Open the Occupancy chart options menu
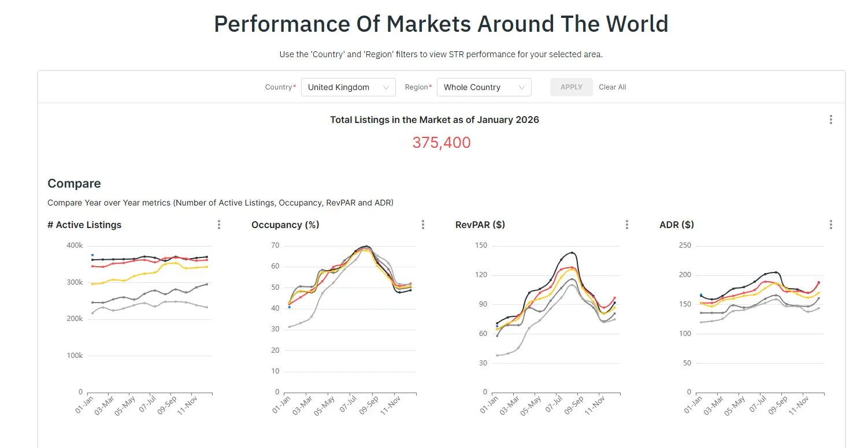Image resolution: width=868 pixels, height=448 pixels. pos(422,225)
